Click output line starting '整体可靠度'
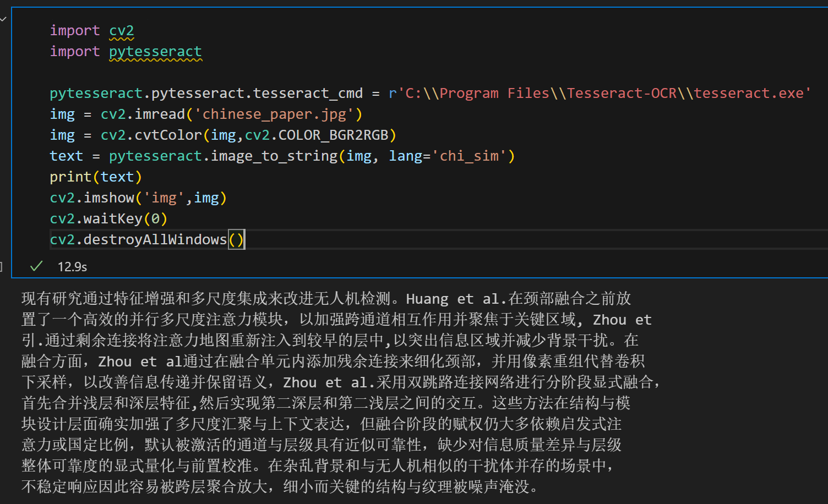828x504 pixels. click(x=318, y=466)
